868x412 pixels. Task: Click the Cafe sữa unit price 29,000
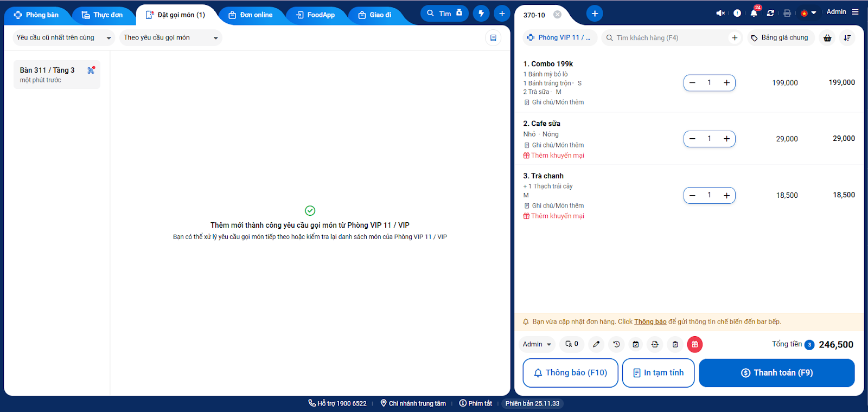coord(787,139)
